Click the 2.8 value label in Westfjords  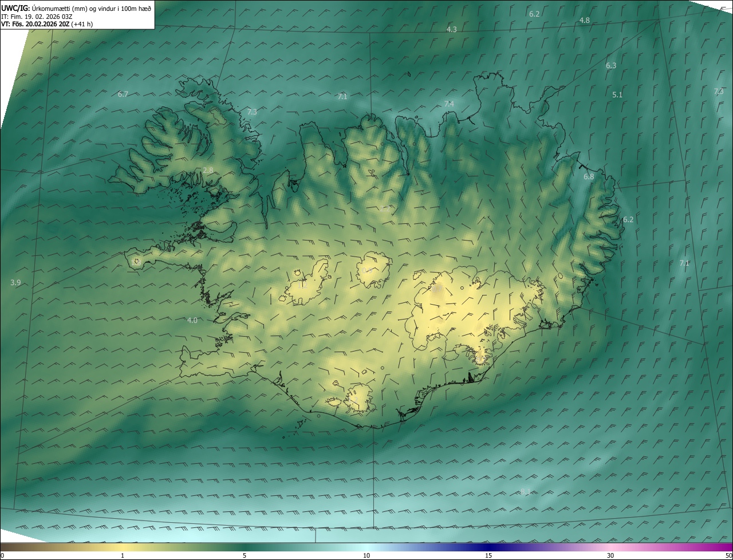(x=208, y=171)
